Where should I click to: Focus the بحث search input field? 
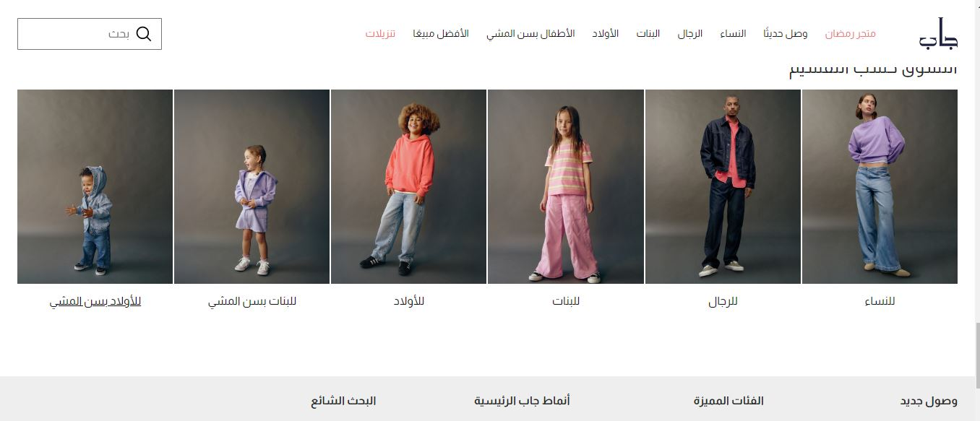pyautogui.click(x=90, y=34)
